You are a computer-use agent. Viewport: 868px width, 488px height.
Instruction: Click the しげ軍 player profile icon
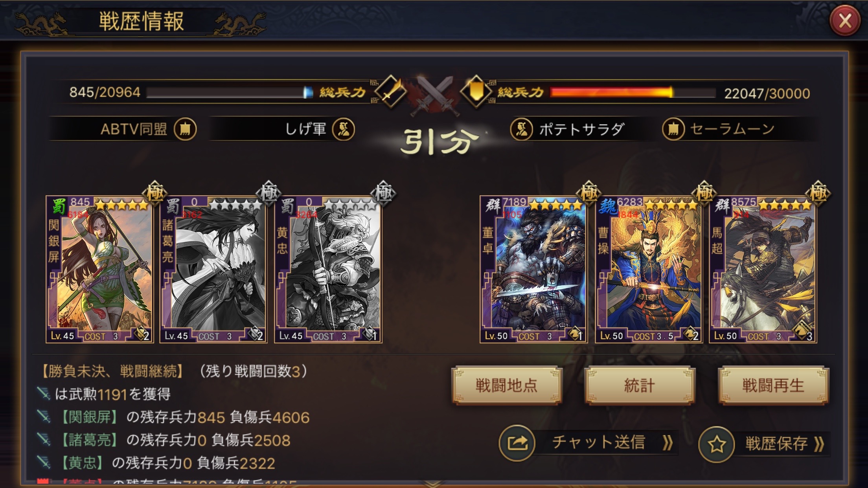343,129
